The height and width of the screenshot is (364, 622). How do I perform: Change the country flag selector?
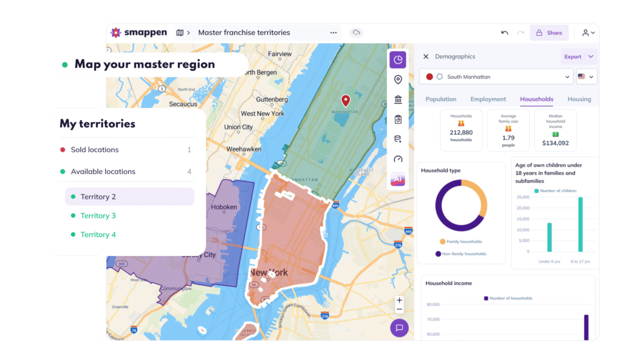click(586, 77)
